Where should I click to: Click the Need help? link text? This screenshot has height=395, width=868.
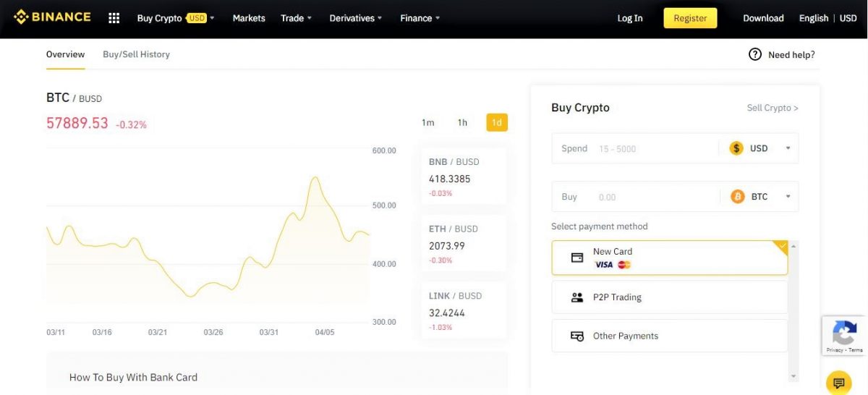pyautogui.click(x=791, y=54)
